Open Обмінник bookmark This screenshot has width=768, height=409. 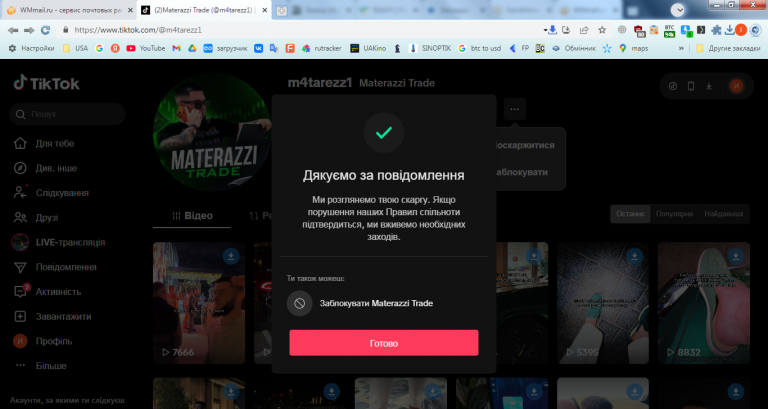(574, 48)
